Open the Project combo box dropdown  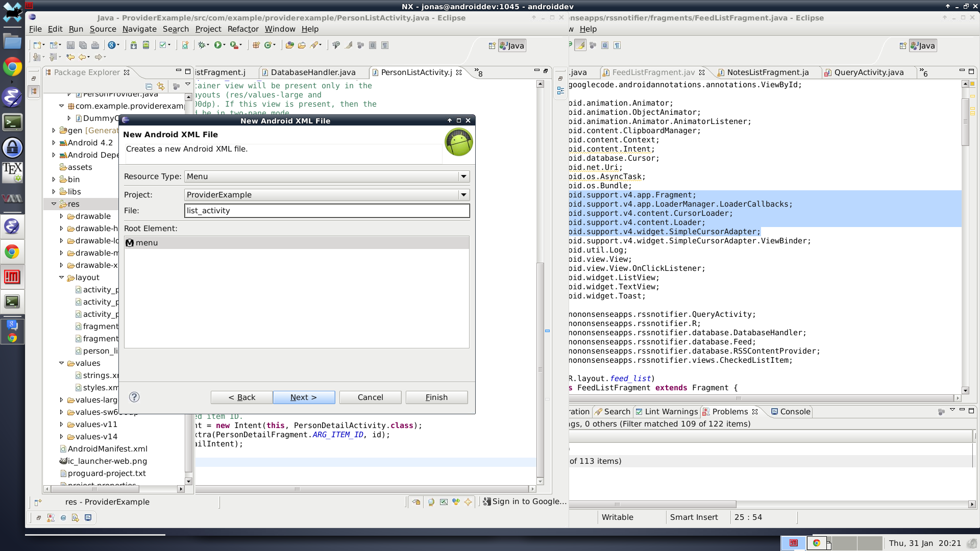pos(463,195)
